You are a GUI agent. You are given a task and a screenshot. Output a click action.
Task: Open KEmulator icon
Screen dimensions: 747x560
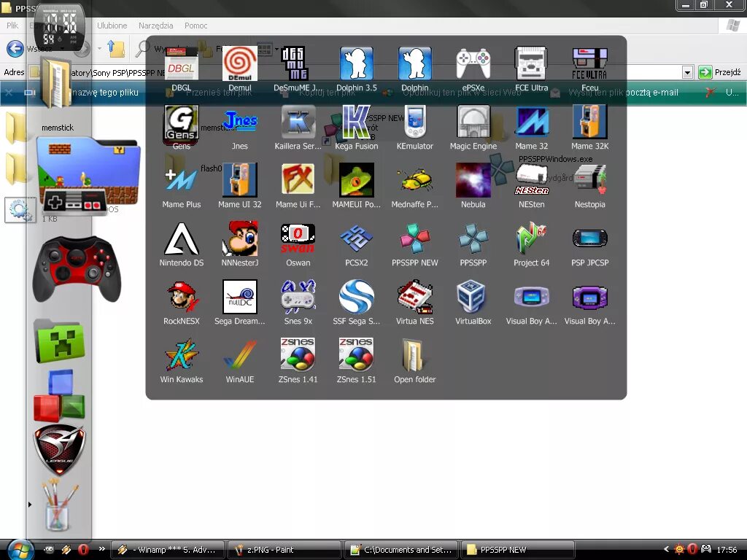click(x=415, y=122)
